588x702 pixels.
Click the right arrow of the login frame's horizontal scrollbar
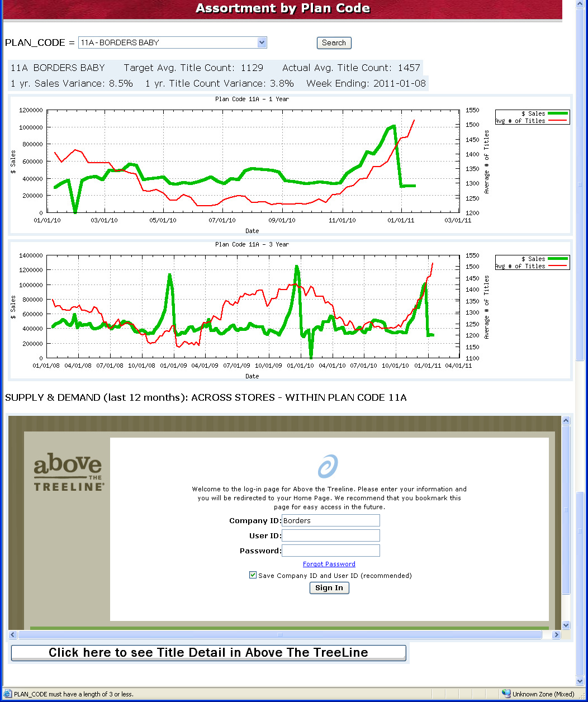tap(556, 635)
